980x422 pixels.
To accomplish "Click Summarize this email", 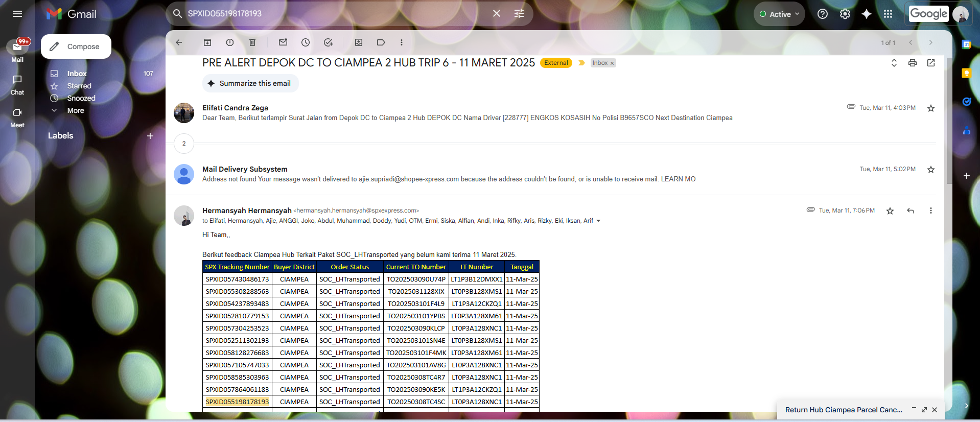I will (250, 83).
